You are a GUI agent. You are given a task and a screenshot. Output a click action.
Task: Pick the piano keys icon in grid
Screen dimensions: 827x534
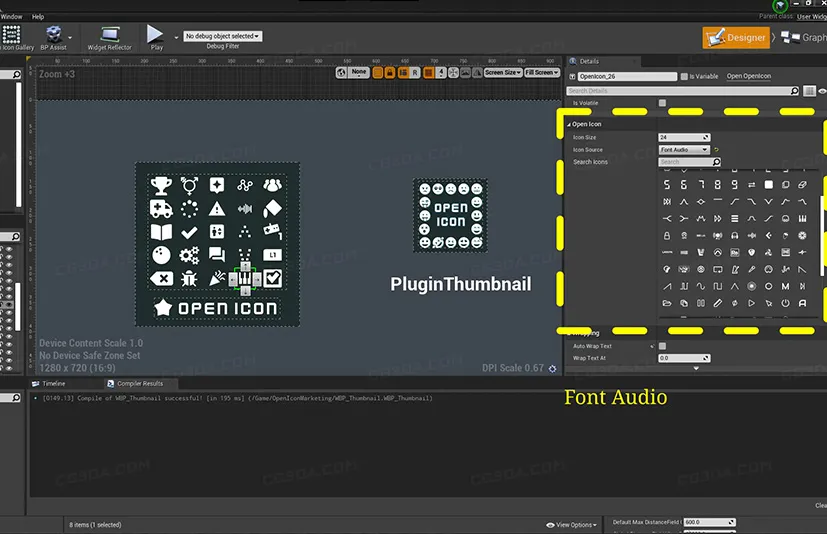click(x=802, y=218)
